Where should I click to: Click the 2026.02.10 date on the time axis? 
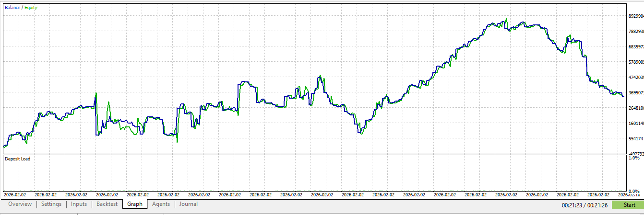[x=629, y=194]
